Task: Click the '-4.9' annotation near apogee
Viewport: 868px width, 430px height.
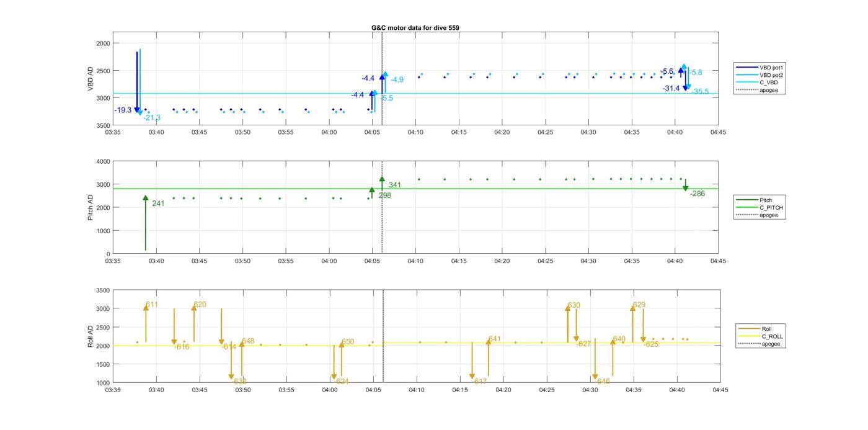Action: pyautogui.click(x=397, y=79)
